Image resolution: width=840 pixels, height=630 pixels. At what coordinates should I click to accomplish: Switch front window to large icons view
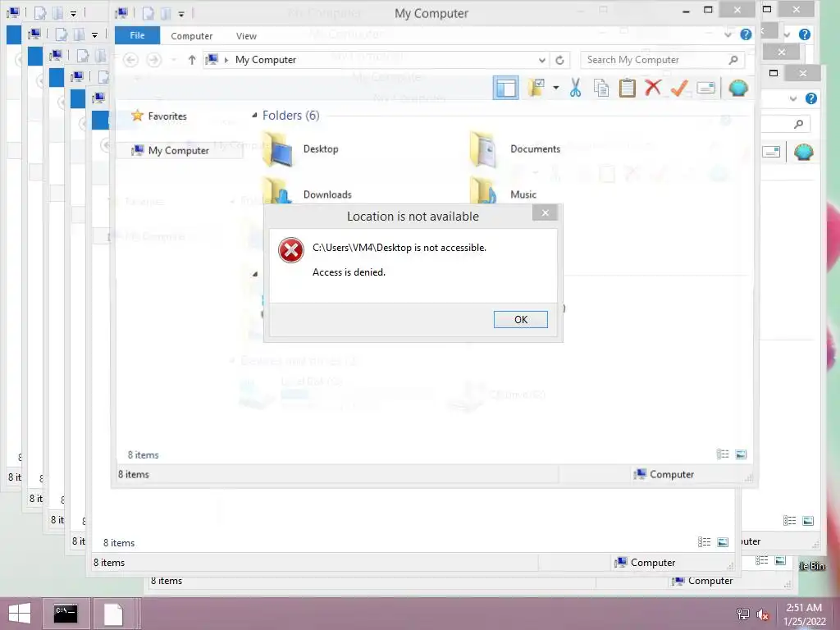pyautogui.click(x=741, y=454)
